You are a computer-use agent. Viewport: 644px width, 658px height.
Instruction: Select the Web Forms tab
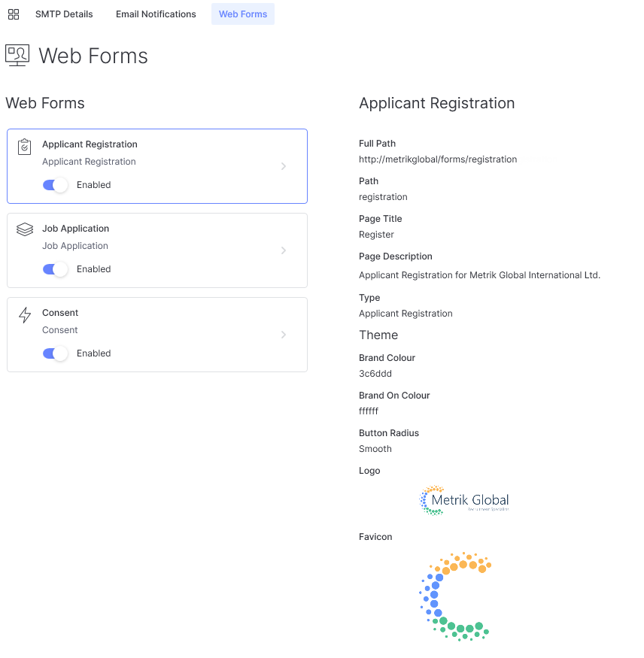click(243, 14)
